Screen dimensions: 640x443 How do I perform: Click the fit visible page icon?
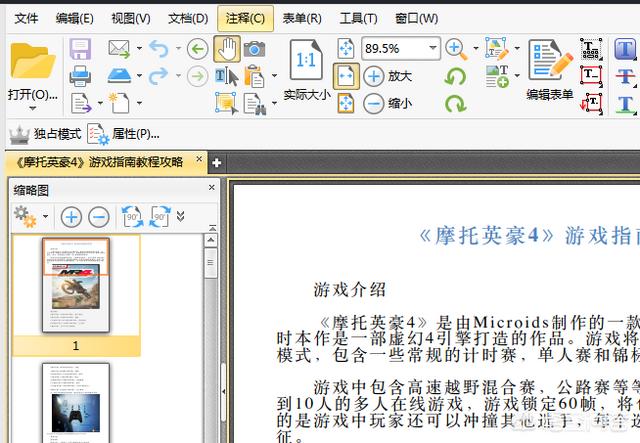346,103
